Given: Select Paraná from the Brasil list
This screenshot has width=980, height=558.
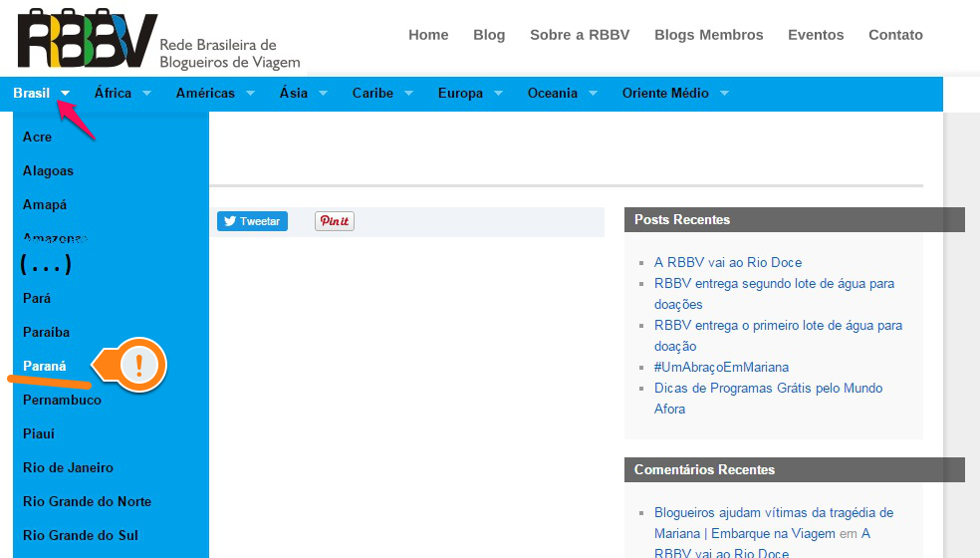Looking at the screenshot, I should pyautogui.click(x=45, y=366).
